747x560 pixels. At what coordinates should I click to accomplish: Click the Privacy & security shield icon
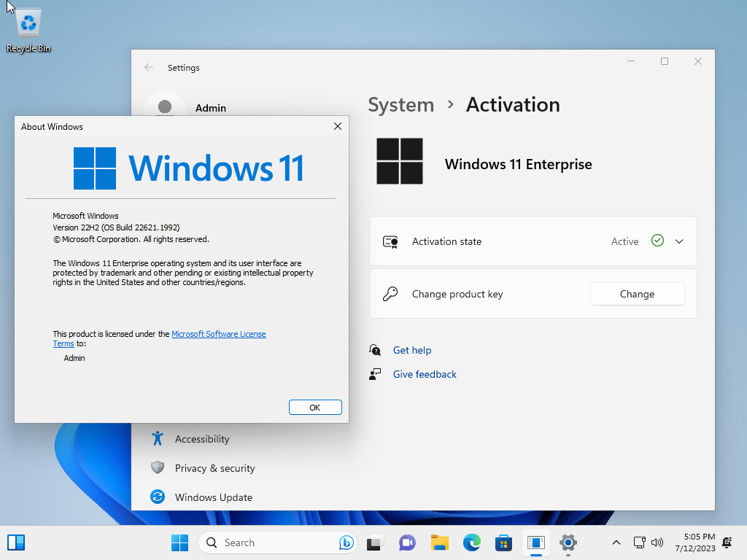pos(158,467)
